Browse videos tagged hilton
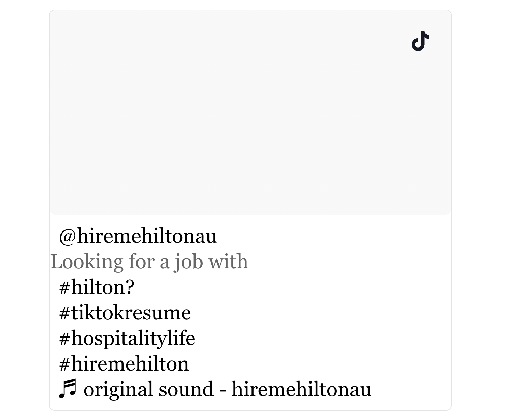 (x=97, y=287)
